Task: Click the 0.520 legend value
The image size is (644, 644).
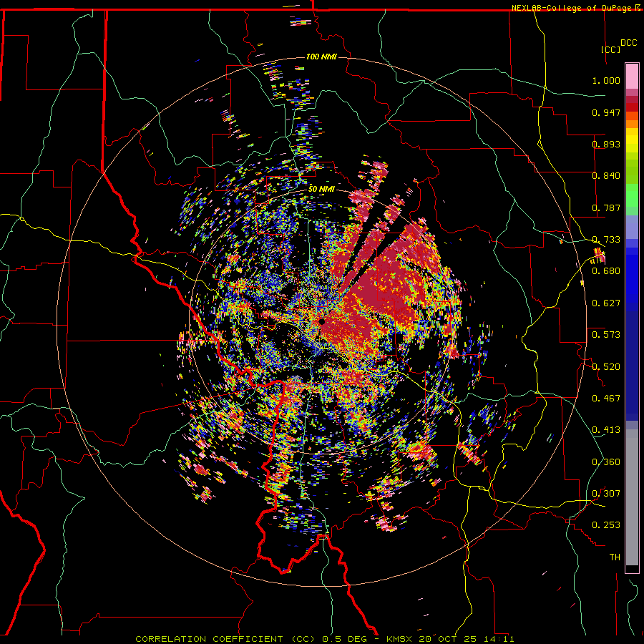Action: (x=606, y=366)
